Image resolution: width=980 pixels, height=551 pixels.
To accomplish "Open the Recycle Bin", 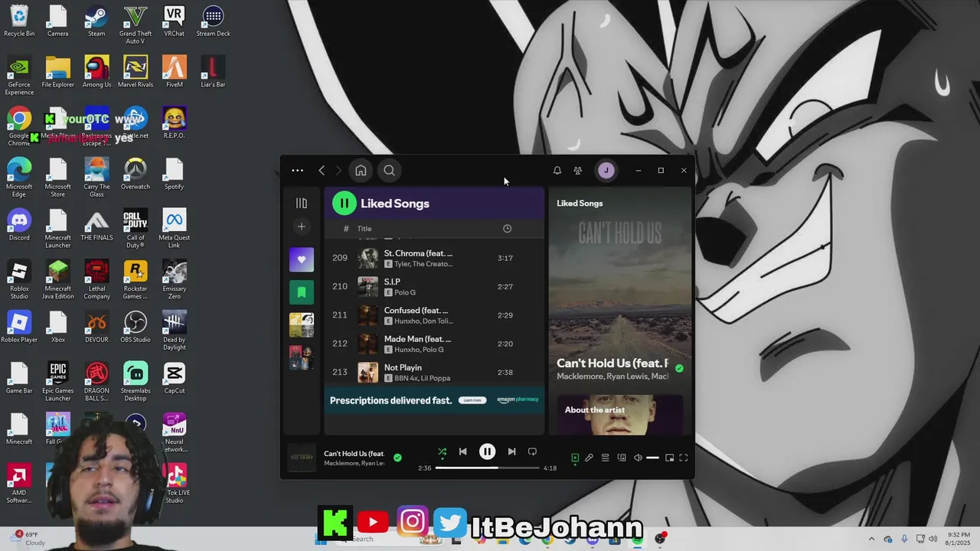I will tap(19, 22).
